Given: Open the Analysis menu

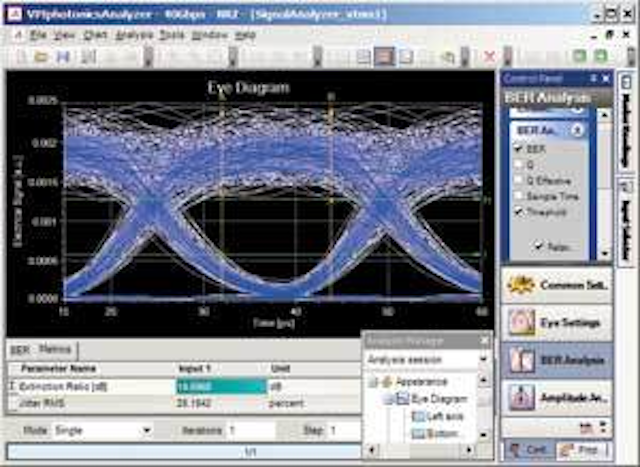Looking at the screenshot, I should [134, 36].
